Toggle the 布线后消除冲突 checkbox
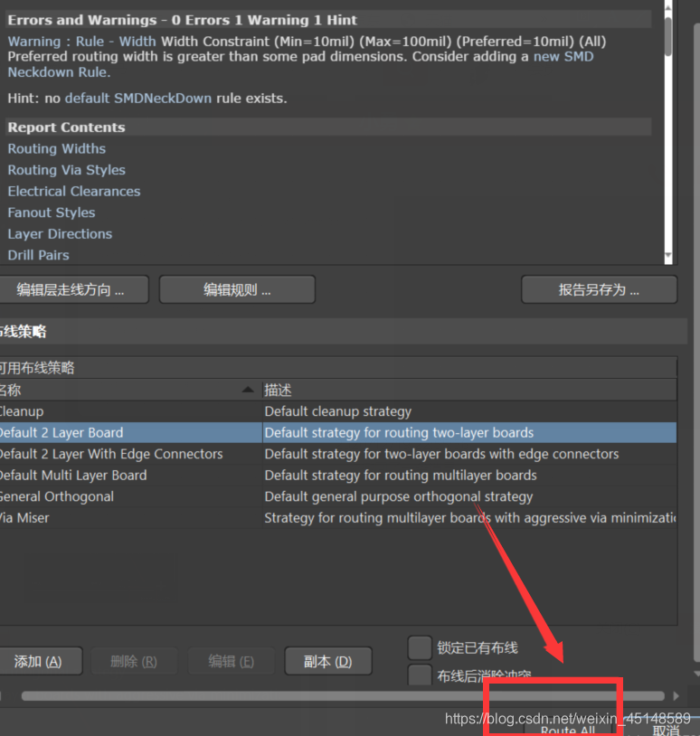Image resolution: width=700 pixels, height=736 pixels. point(420,675)
